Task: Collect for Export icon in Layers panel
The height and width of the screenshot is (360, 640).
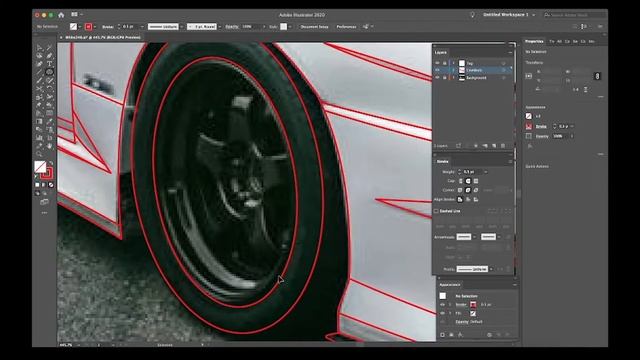Action: (x=458, y=146)
